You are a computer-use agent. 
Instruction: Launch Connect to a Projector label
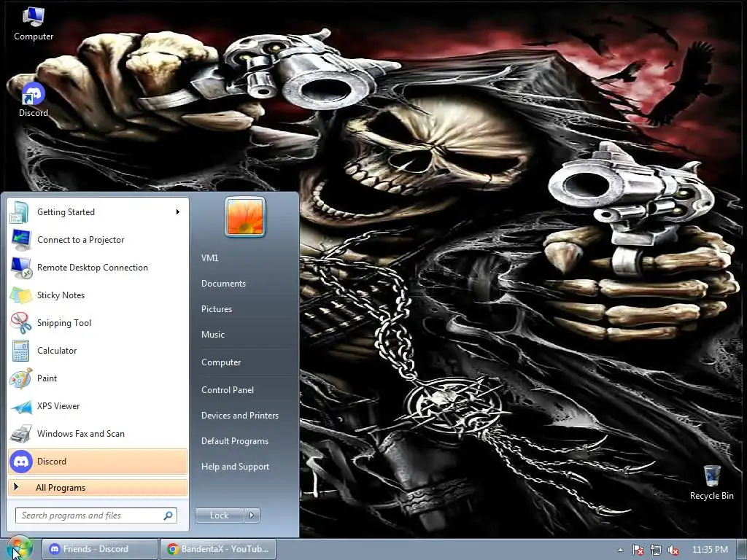pos(80,240)
